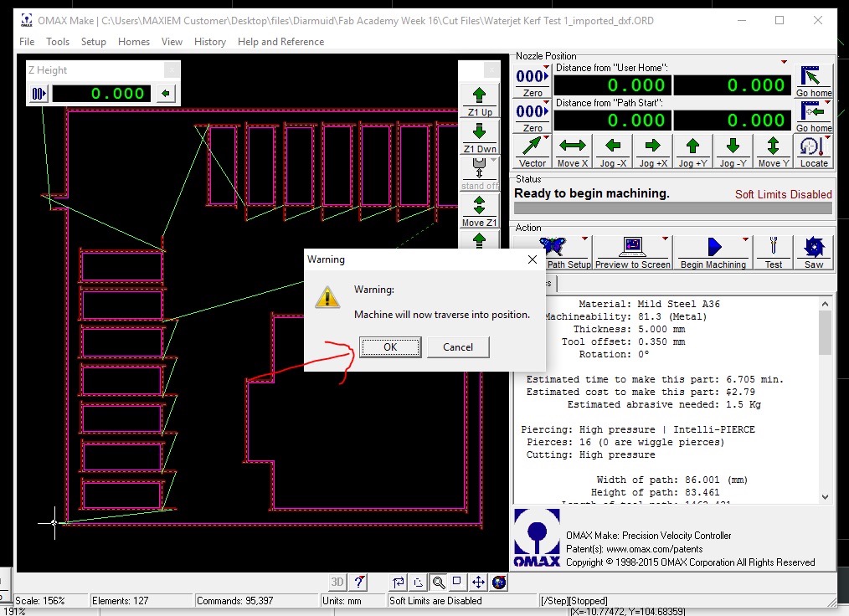Click the stand off button
This screenshot has width=849, height=616.
click(479, 174)
